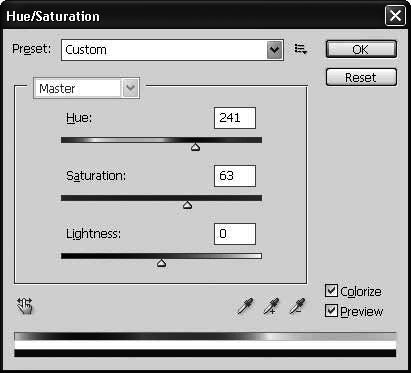Click the top color spectrum bar
The width and height of the screenshot is (411, 373).
[x=205, y=336]
